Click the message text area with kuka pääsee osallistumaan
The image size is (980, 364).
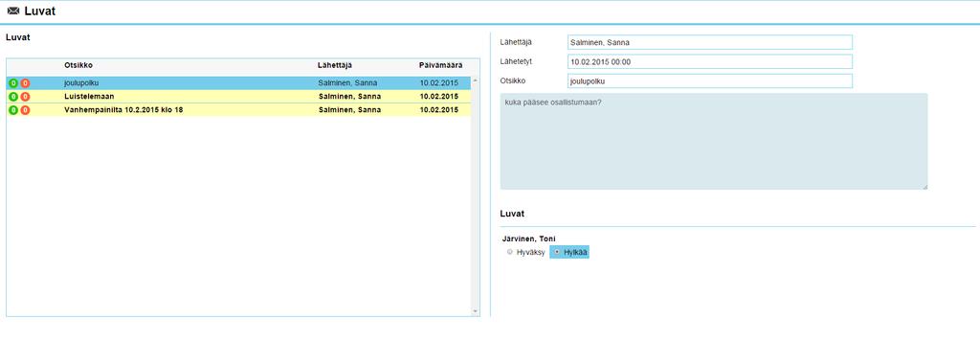714,142
